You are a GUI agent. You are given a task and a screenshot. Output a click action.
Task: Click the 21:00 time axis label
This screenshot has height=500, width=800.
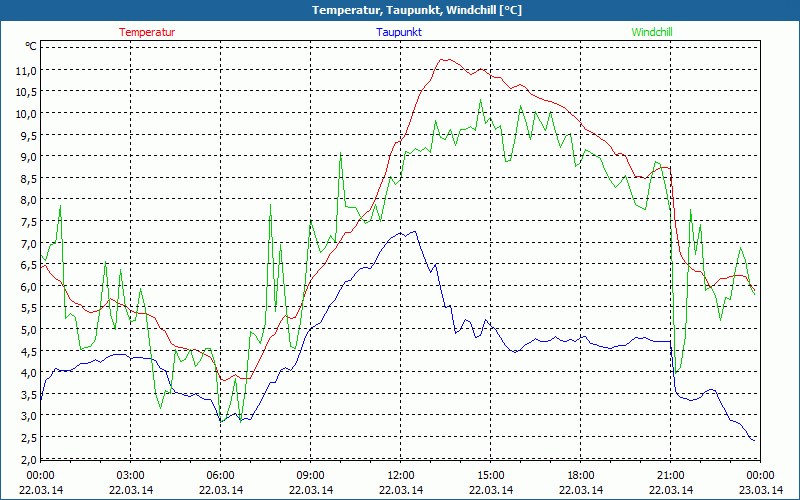(670, 475)
